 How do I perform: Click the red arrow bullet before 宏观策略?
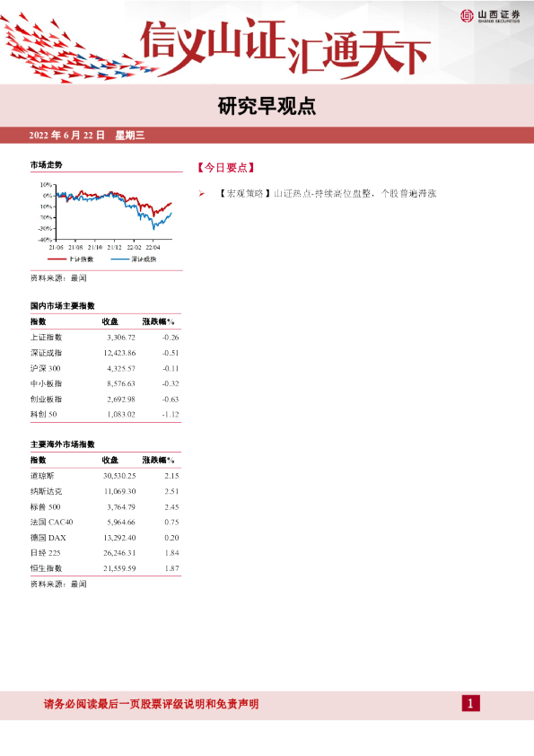(201, 194)
